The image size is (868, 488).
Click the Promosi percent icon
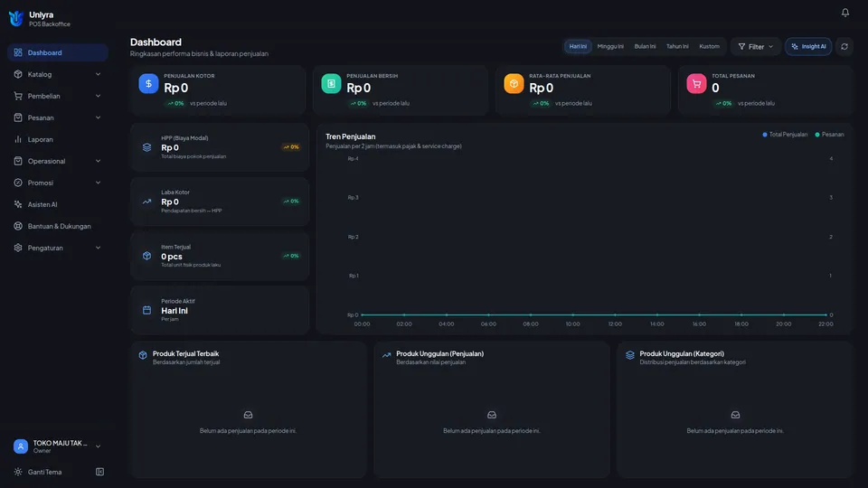18,183
